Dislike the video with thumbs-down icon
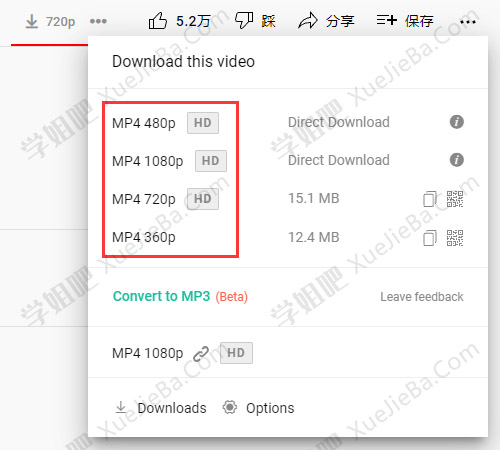Image resolution: width=500 pixels, height=450 pixels. click(x=244, y=21)
